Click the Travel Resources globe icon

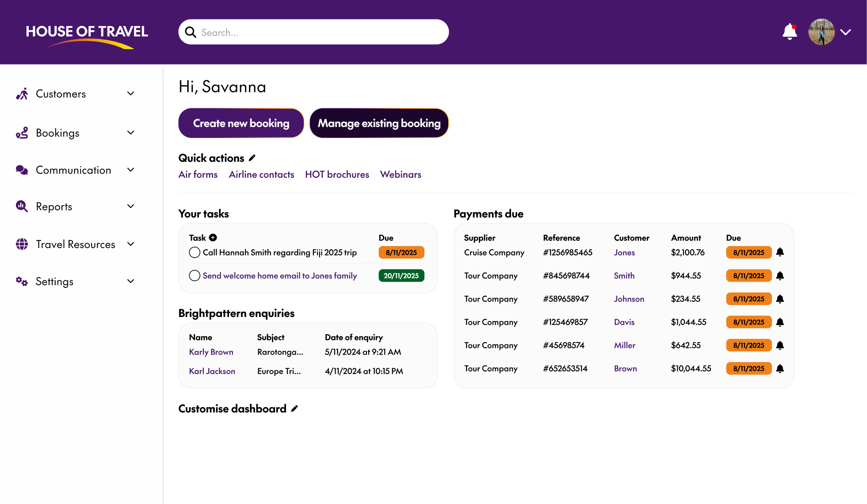pyautogui.click(x=22, y=244)
